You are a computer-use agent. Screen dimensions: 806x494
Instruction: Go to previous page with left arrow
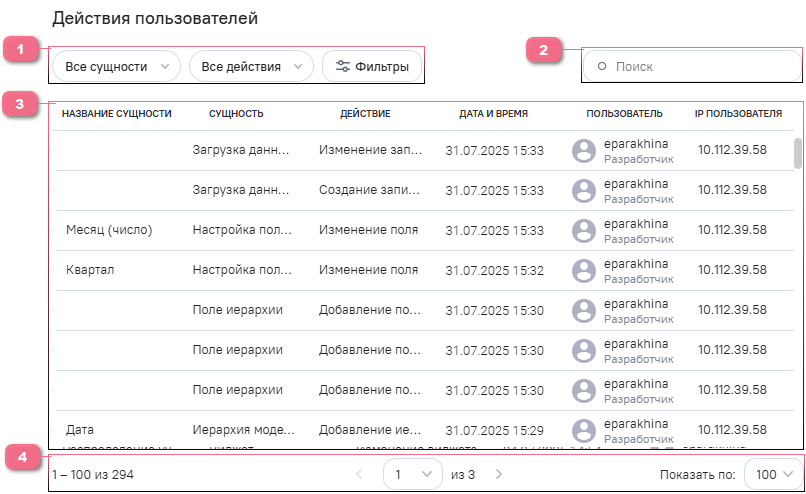[x=360, y=474]
